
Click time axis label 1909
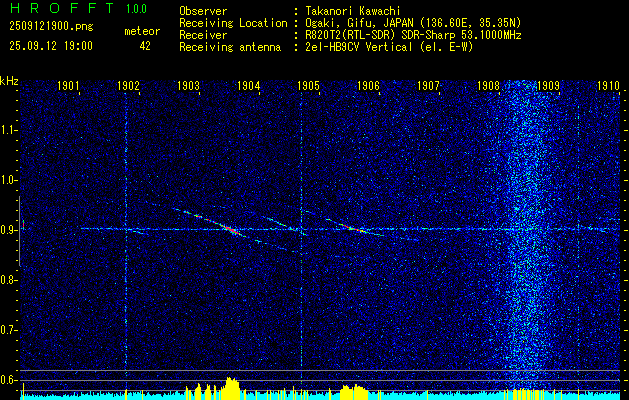click(x=548, y=85)
